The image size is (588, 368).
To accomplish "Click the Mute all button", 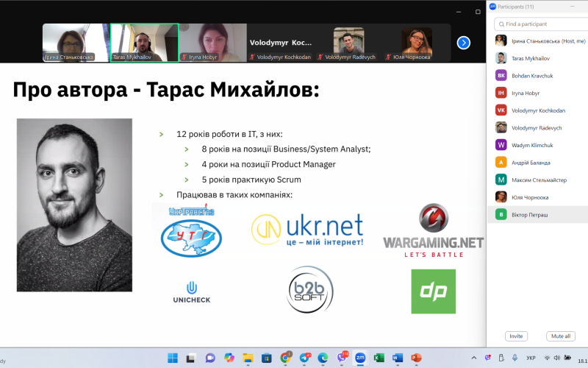I will [x=561, y=336].
